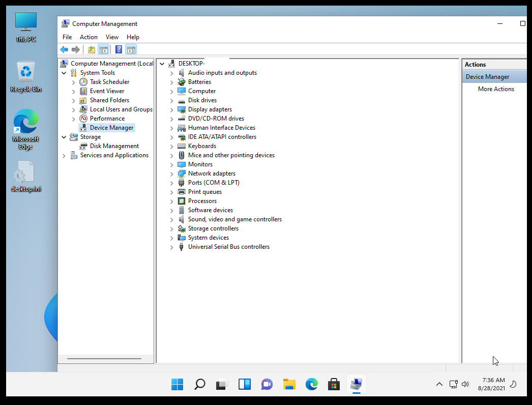This screenshot has height=405, width=532.
Task: Expand the Local Users and Groups node
Action: pos(74,110)
